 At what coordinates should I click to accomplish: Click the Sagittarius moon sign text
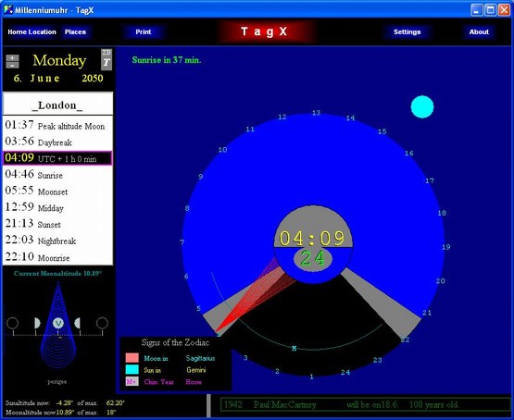coord(200,358)
